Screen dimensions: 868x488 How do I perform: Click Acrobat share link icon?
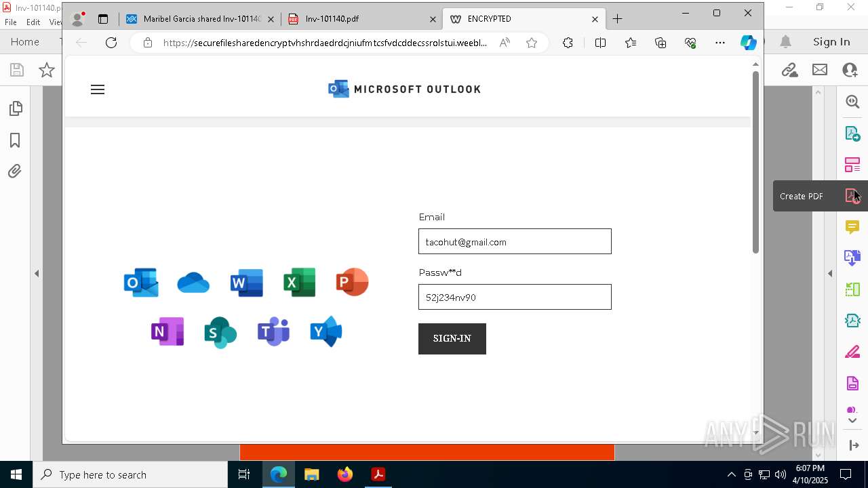tap(789, 70)
